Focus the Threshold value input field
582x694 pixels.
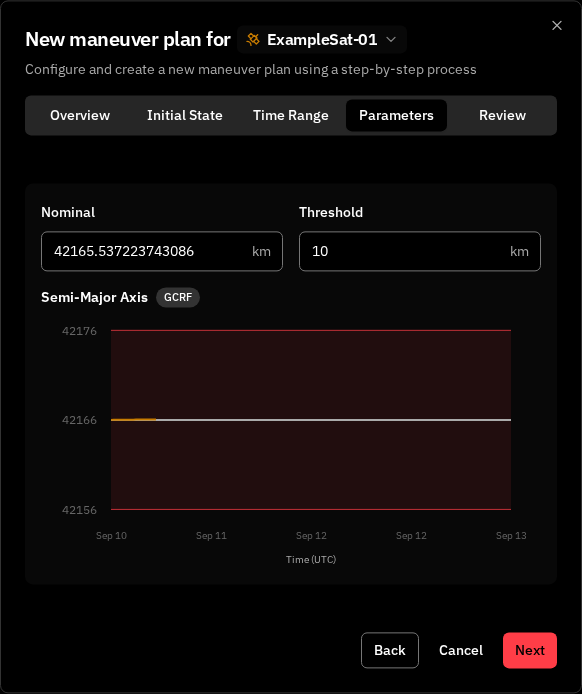tap(420, 251)
